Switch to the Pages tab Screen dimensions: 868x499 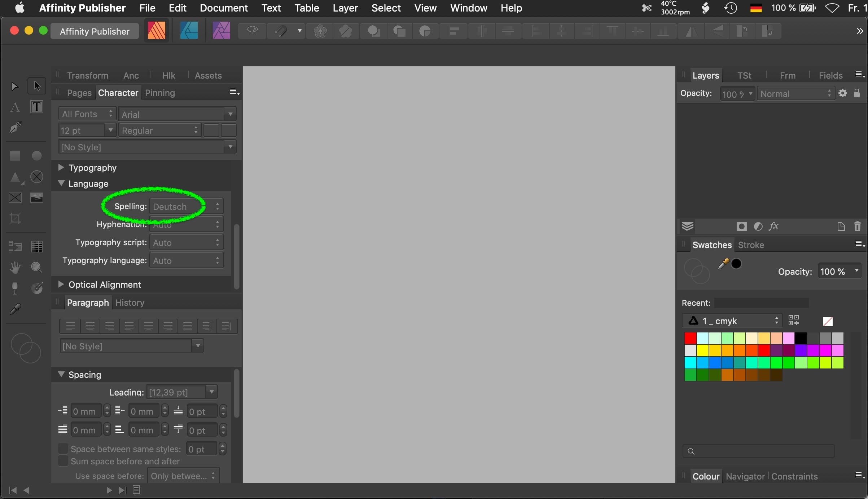coord(79,93)
